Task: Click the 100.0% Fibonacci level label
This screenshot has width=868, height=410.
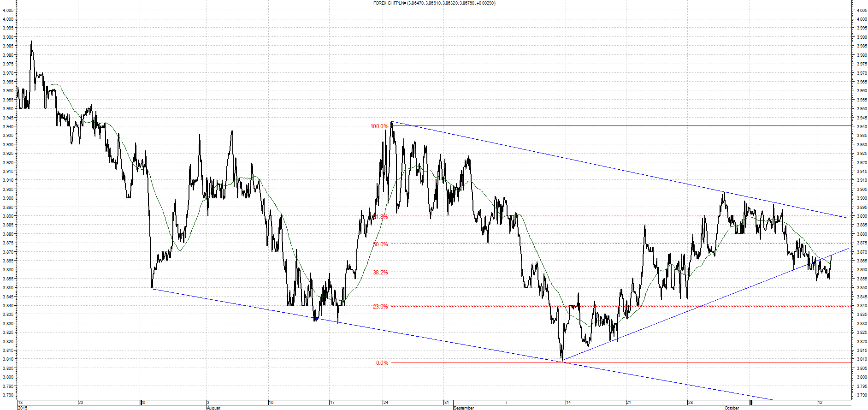Action: (x=379, y=126)
